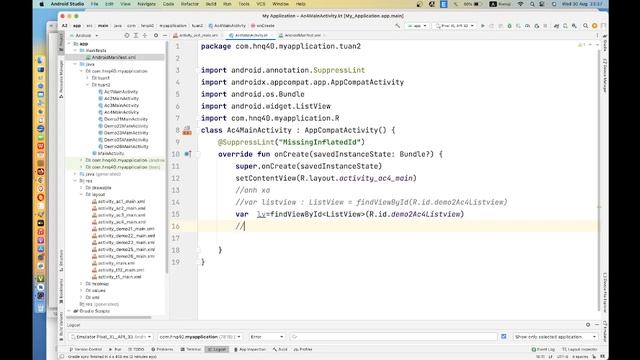
Task: Click Select Opened File target icon
Action: (x=127, y=36)
